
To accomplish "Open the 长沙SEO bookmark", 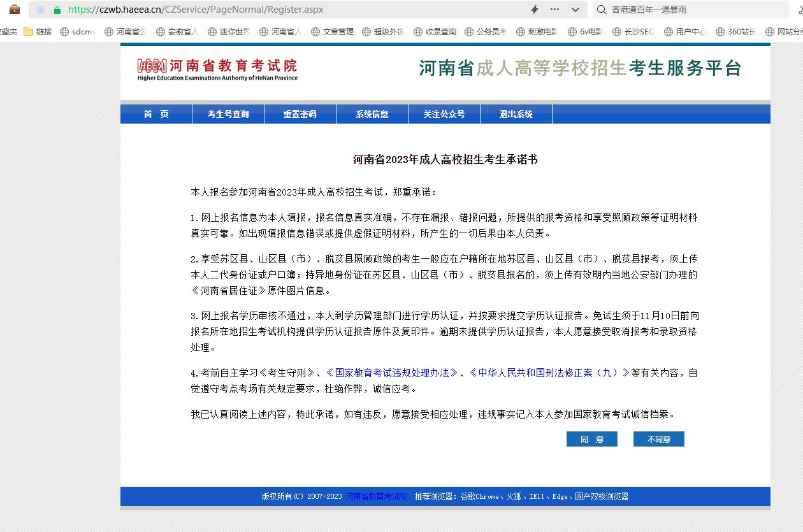I will [x=633, y=31].
